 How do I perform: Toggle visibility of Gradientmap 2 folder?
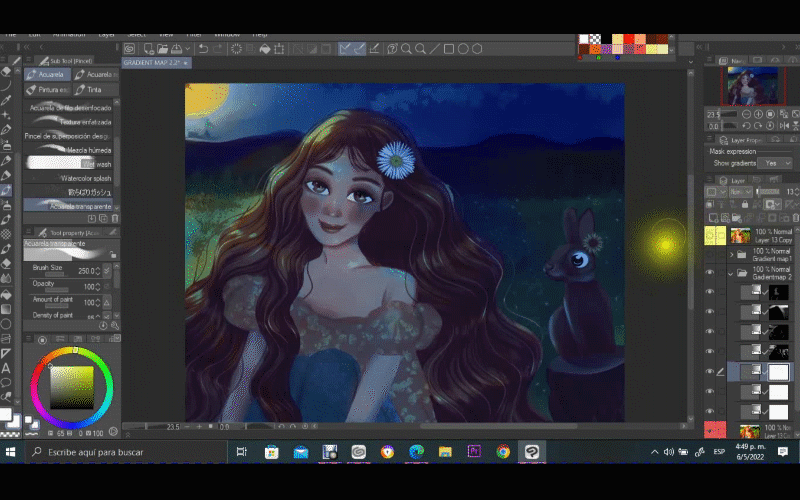[711, 273]
